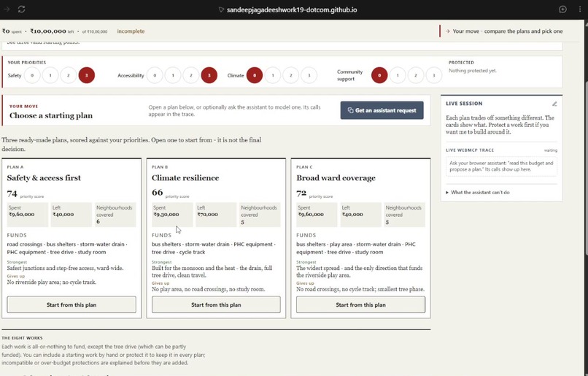Set Climate priority to 3
Viewport: 588px width, 376px height.
[x=309, y=75]
